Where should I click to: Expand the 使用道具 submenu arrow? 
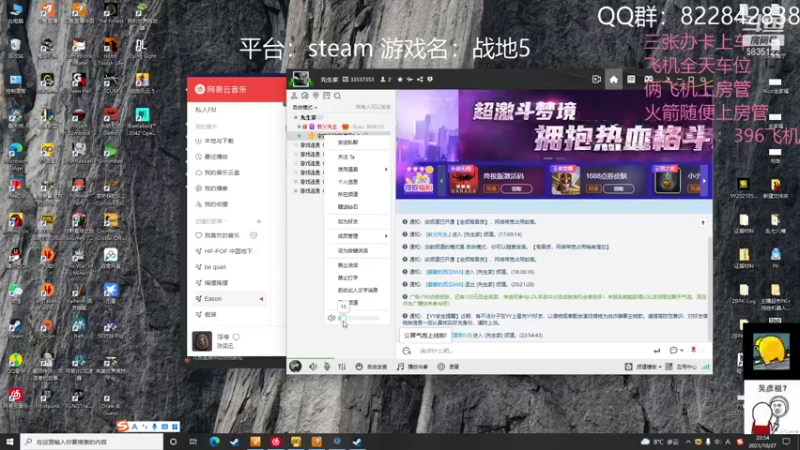(x=386, y=169)
